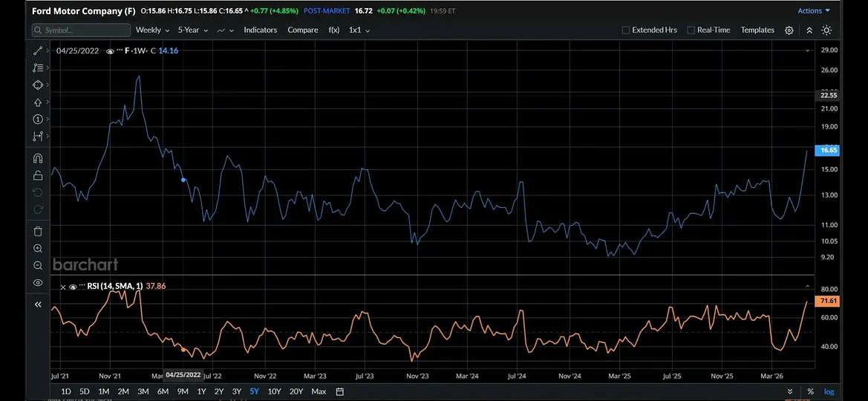868x401 pixels.
Task: Toggle the magnet snap mode
Action: tap(38, 158)
